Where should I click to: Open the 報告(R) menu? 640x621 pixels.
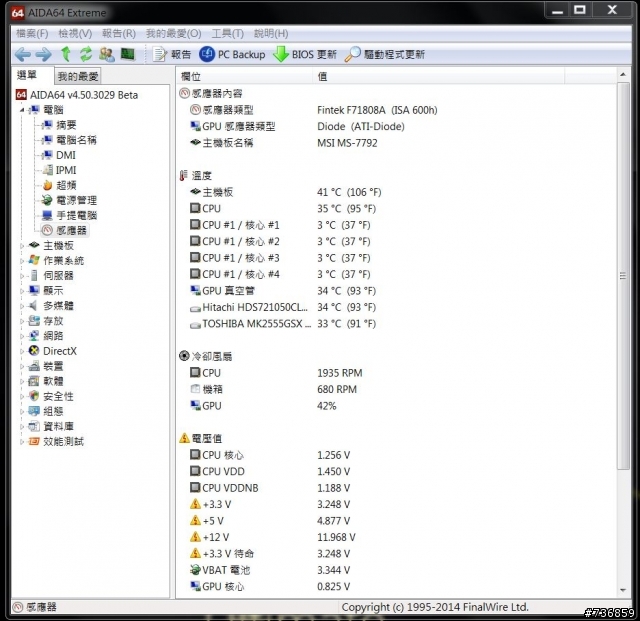point(119,33)
